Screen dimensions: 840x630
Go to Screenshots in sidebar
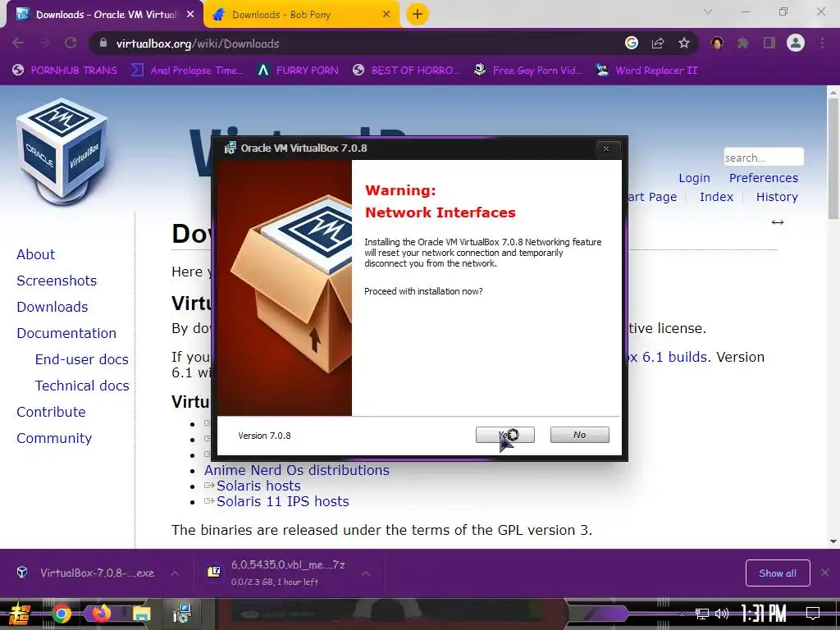[57, 281]
